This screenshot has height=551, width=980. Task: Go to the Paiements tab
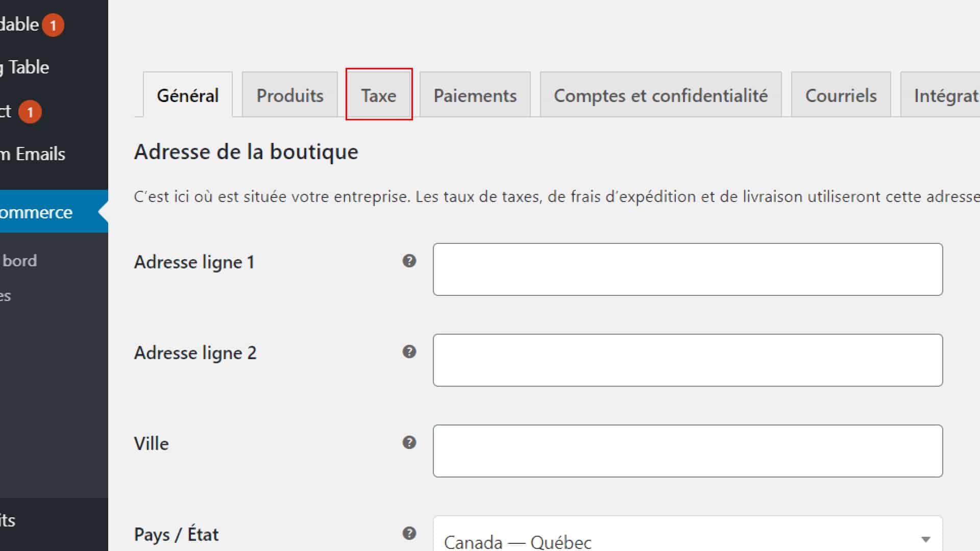475,95
